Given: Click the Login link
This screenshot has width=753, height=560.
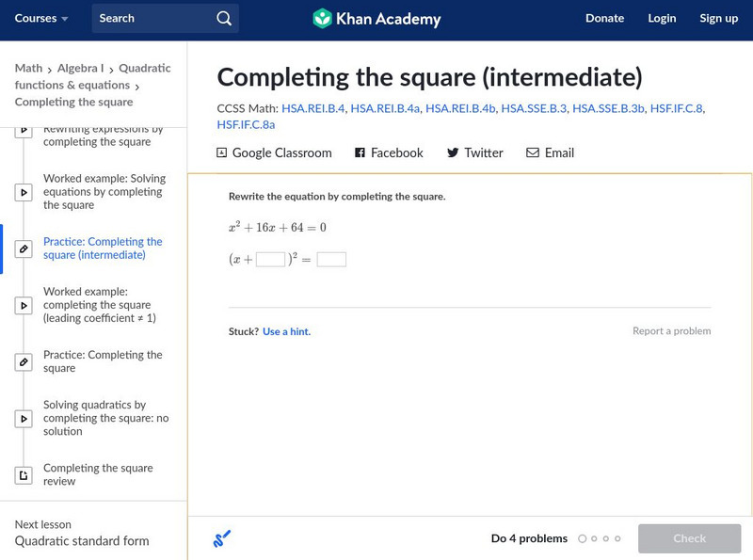Looking at the screenshot, I should (662, 18).
